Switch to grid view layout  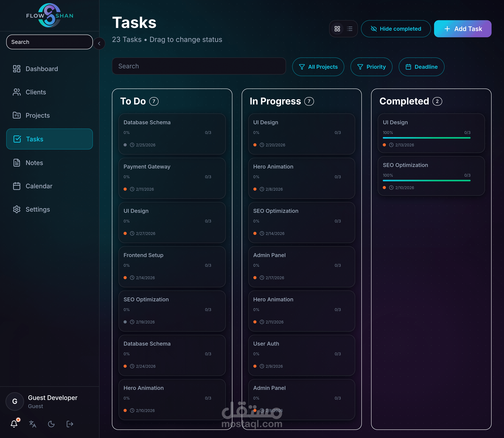337,29
